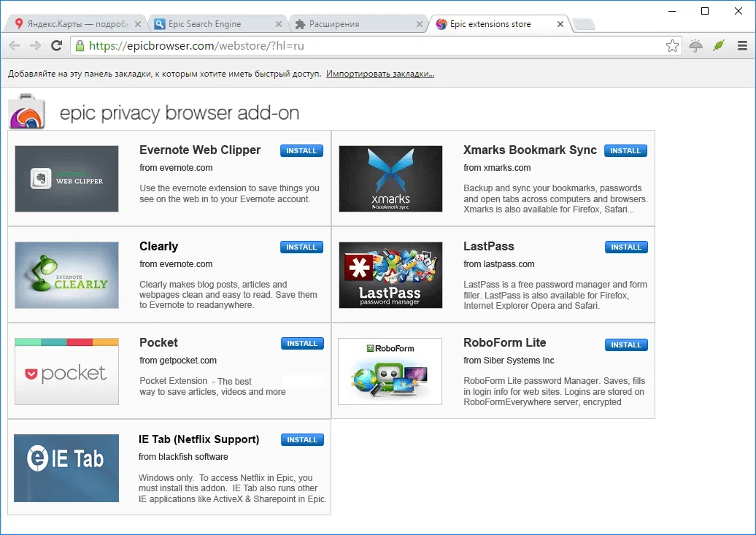756x535 pixels.
Task: Open the browser hamburger menu
Action: tap(742, 46)
